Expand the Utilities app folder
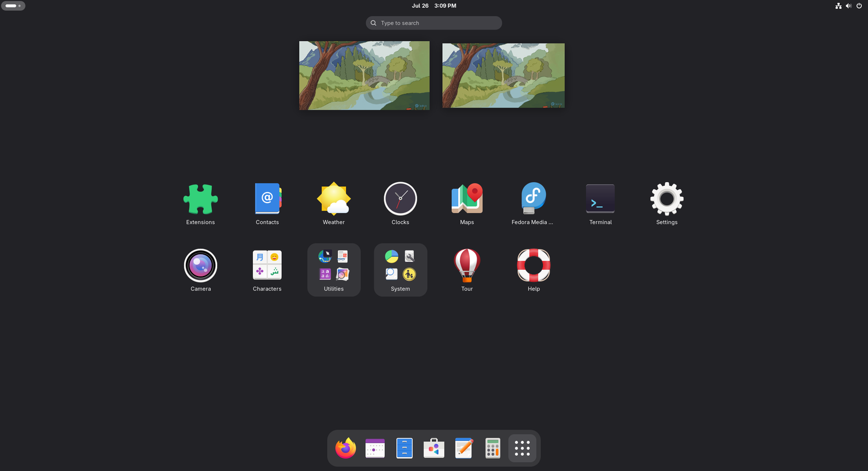Viewport: 868px width, 471px height. pyautogui.click(x=334, y=270)
